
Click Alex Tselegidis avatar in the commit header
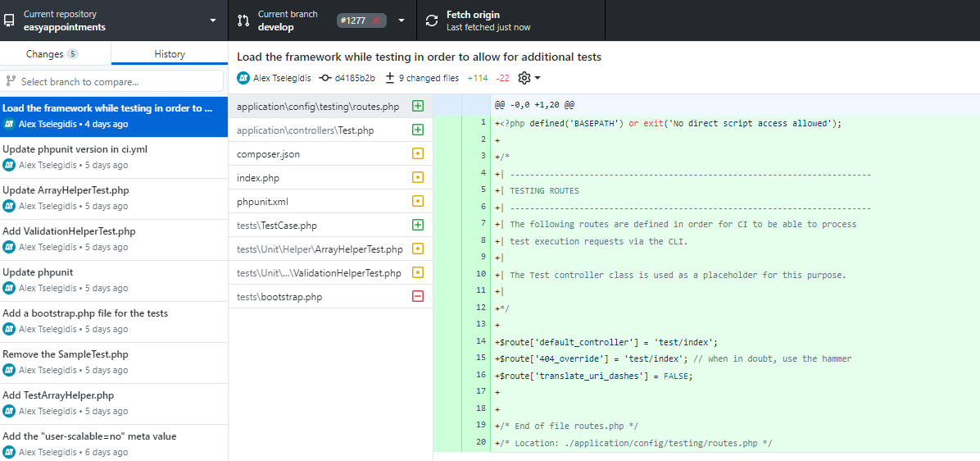[x=243, y=78]
